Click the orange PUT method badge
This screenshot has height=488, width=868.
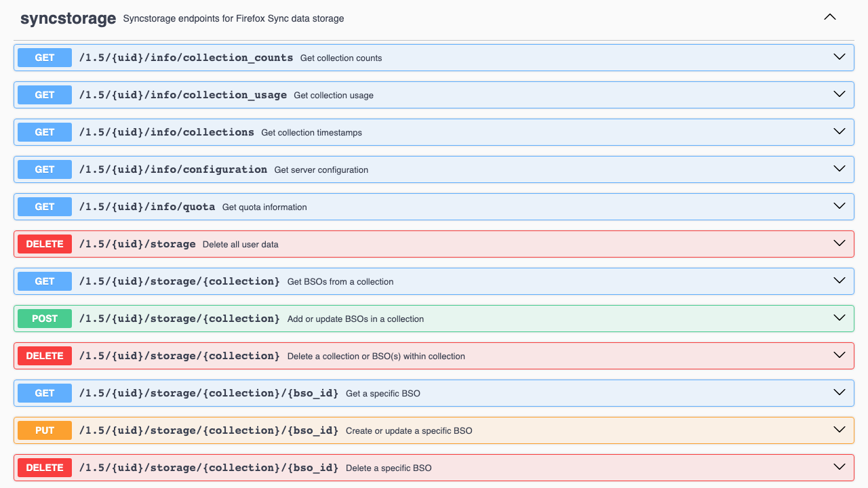[45, 430]
